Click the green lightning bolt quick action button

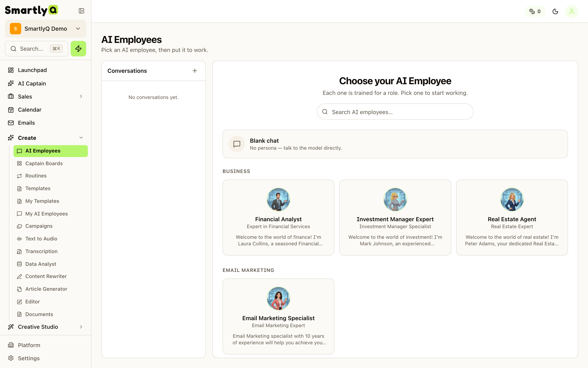tap(78, 49)
